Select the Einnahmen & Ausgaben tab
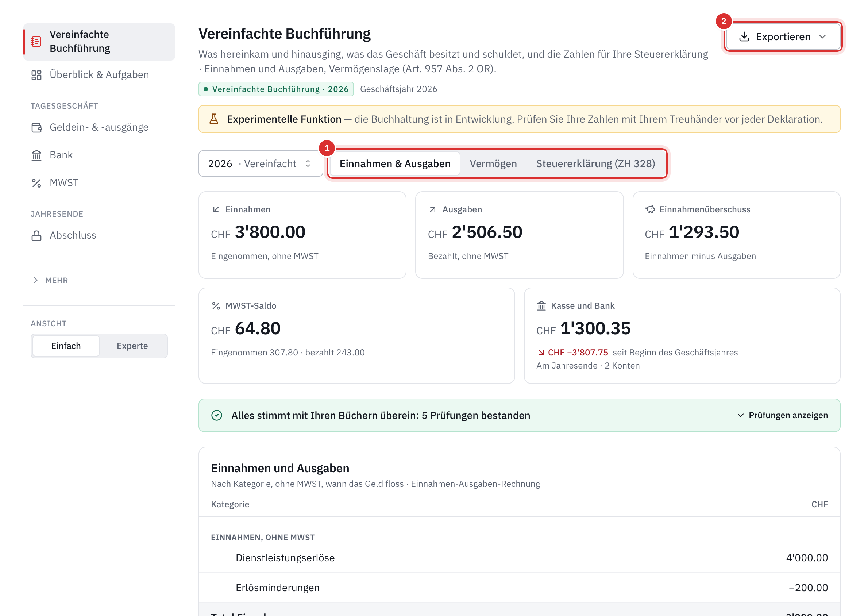This screenshot has width=864, height=616. coord(395,163)
